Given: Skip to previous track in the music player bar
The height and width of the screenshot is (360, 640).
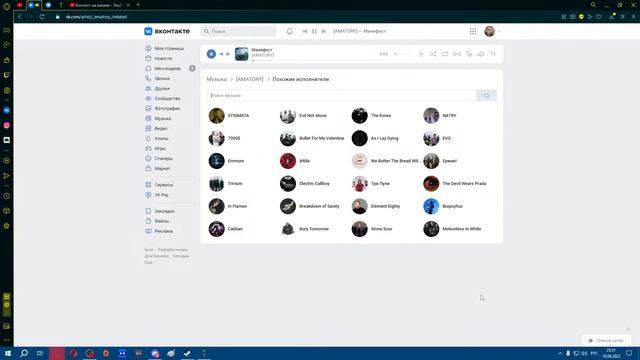Looking at the screenshot, I should (221, 54).
